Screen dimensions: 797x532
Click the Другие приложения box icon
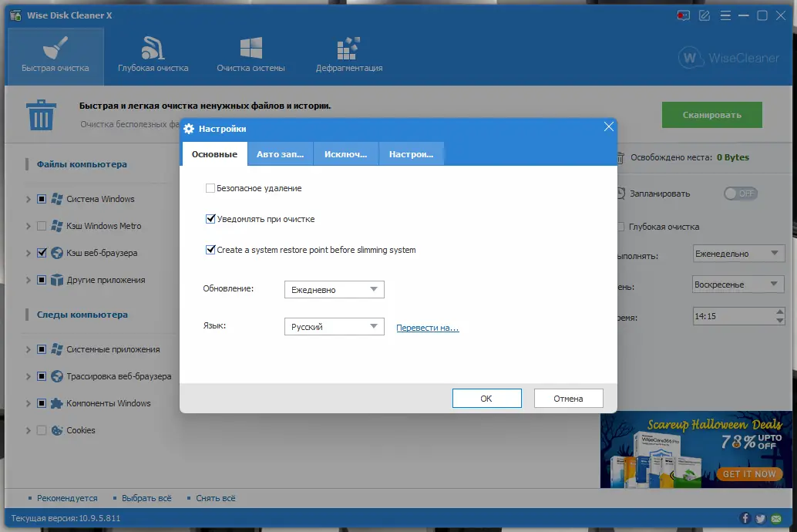coord(57,280)
